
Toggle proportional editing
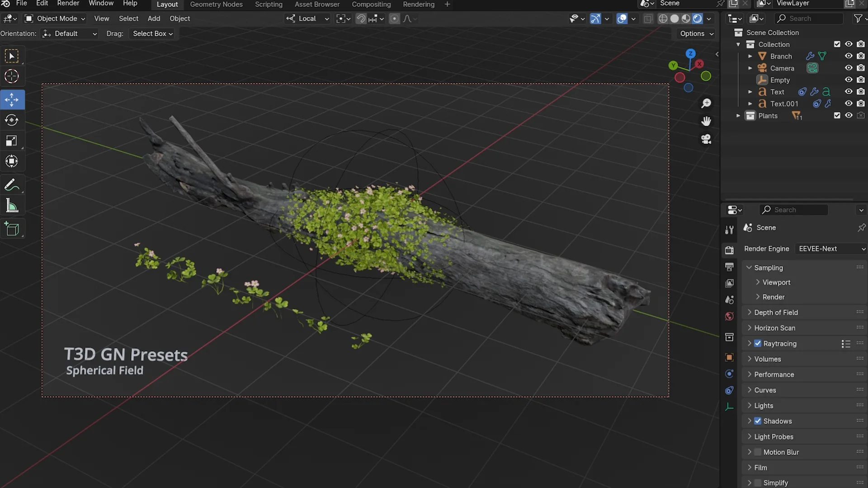(x=394, y=19)
